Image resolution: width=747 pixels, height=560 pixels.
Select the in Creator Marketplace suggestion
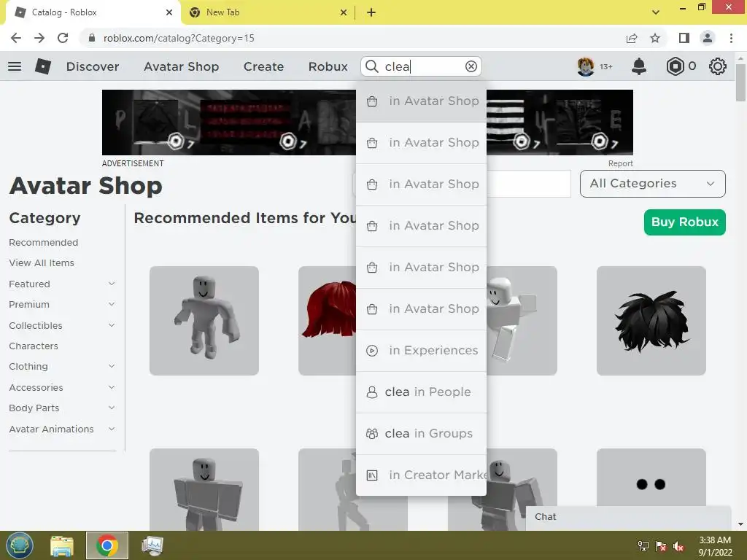(x=421, y=475)
